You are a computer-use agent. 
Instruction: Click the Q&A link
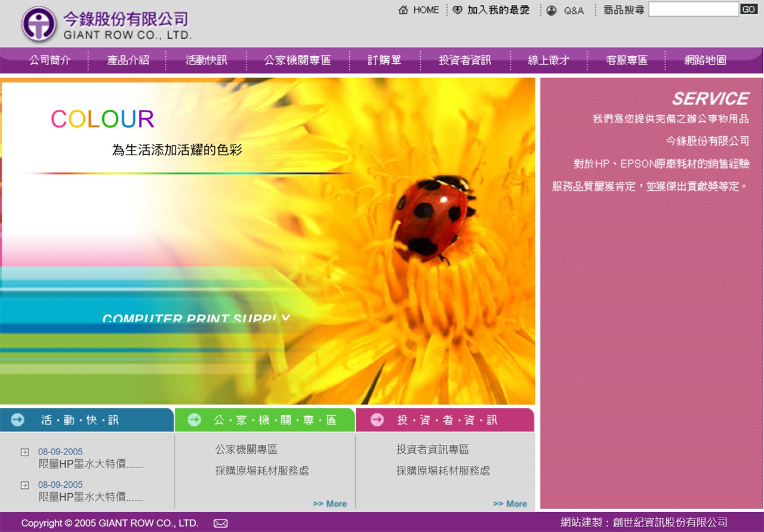[574, 11]
